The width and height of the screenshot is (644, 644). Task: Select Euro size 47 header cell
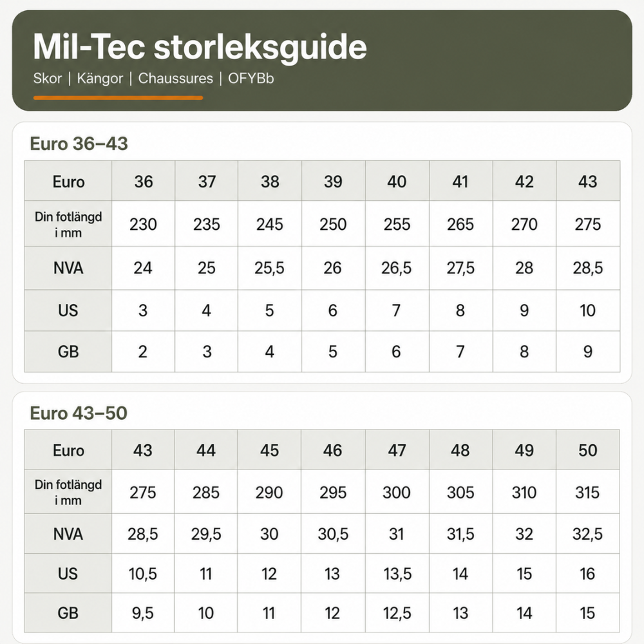[397, 450]
